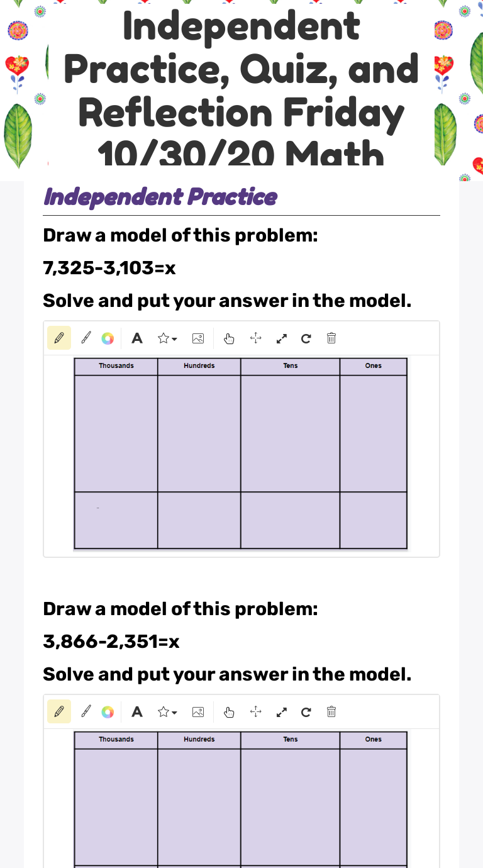Select the brush tool for the 7,325-3,103 problem

tap(86, 338)
